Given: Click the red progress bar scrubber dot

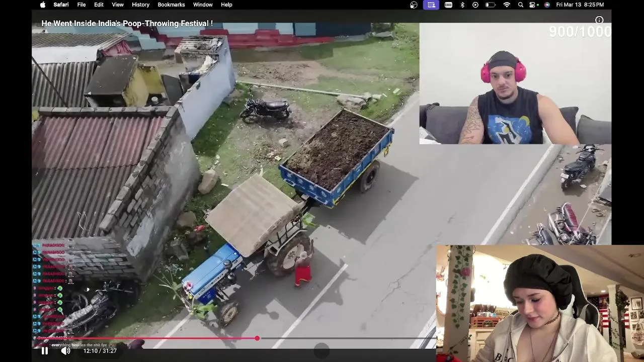Looking at the screenshot, I should click(x=257, y=338).
